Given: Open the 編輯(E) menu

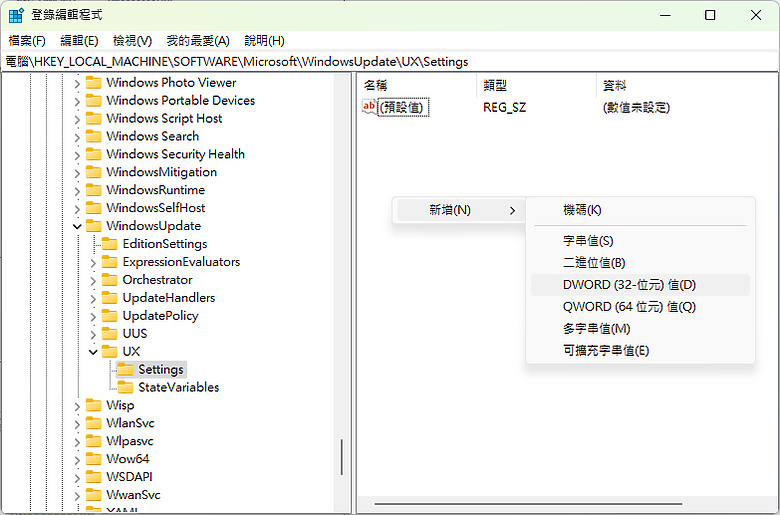Looking at the screenshot, I should [x=79, y=41].
